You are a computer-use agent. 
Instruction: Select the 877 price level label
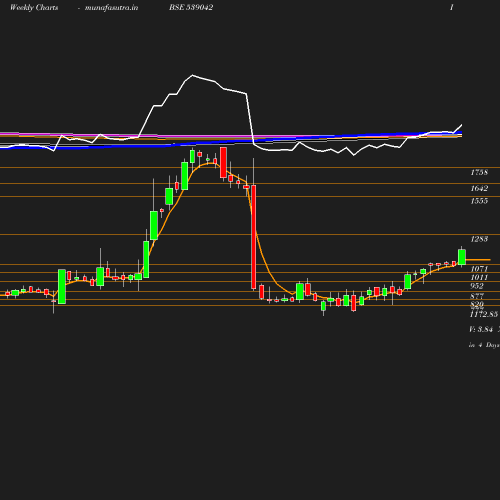pyautogui.click(x=477, y=296)
